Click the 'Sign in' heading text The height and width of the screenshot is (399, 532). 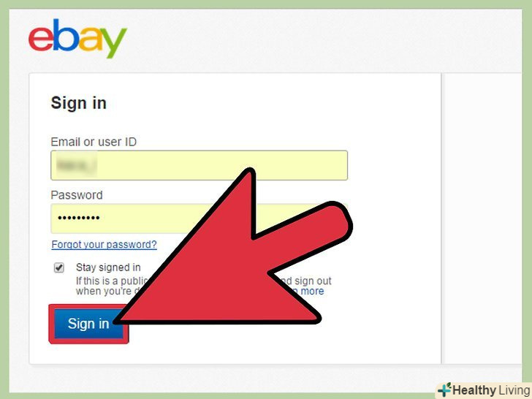pyautogui.click(x=79, y=103)
